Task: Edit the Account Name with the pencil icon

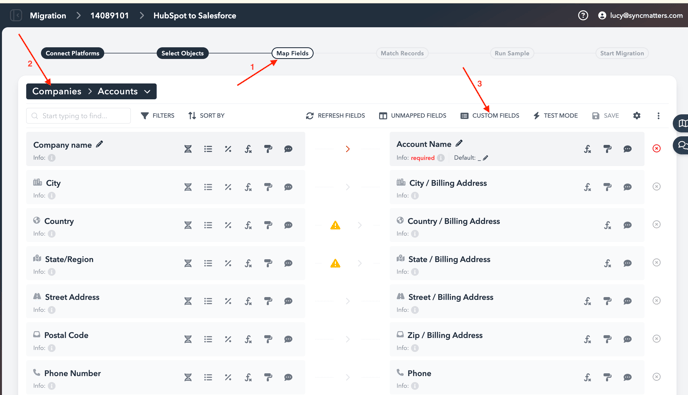Action: [x=459, y=143]
